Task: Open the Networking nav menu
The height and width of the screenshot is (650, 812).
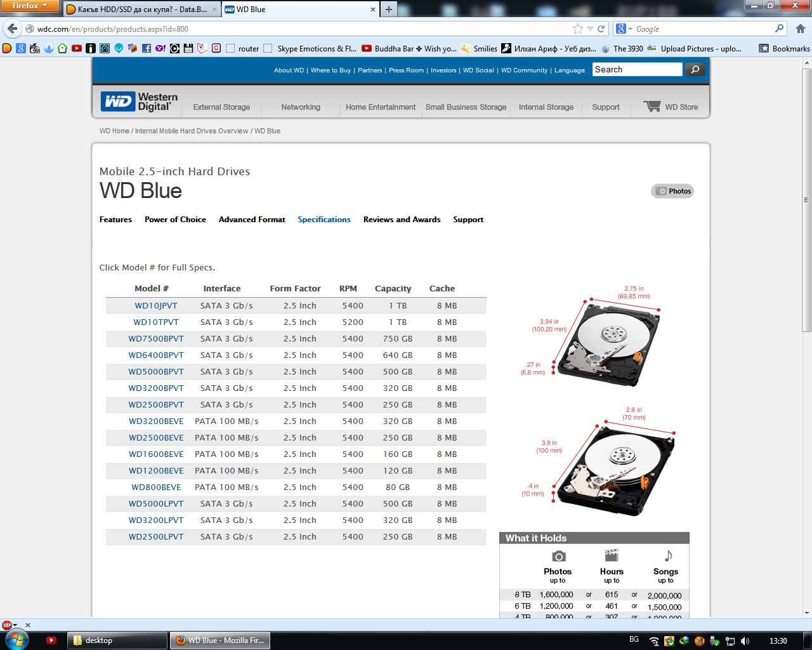Action: 301,107
